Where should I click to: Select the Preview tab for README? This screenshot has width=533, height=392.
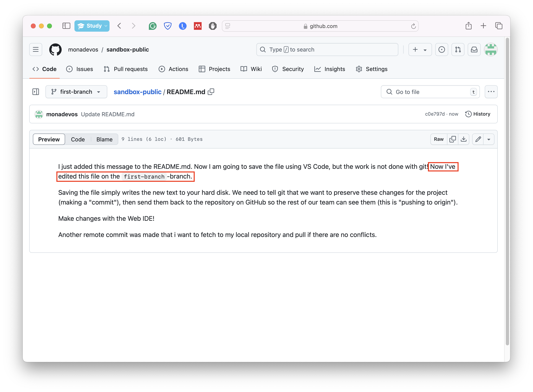(x=49, y=139)
